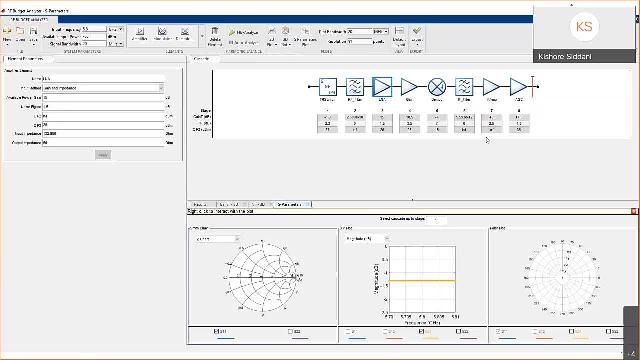Click the Resolution points field
The width and height of the screenshot is (640, 360).
pos(359,42)
